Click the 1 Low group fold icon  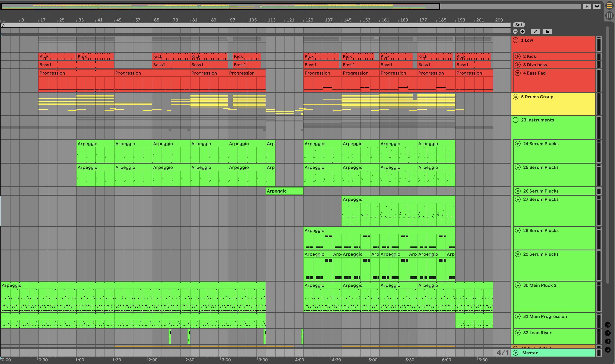tap(516, 40)
